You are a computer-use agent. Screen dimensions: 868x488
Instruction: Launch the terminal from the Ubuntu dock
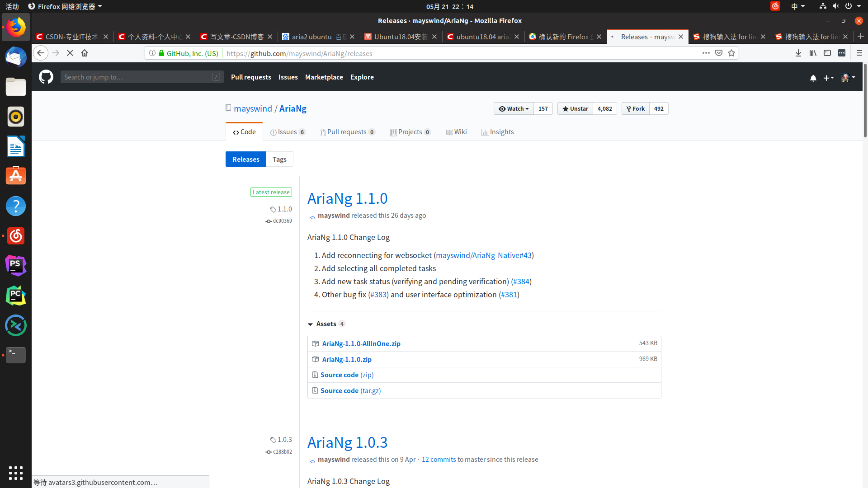[x=15, y=355]
